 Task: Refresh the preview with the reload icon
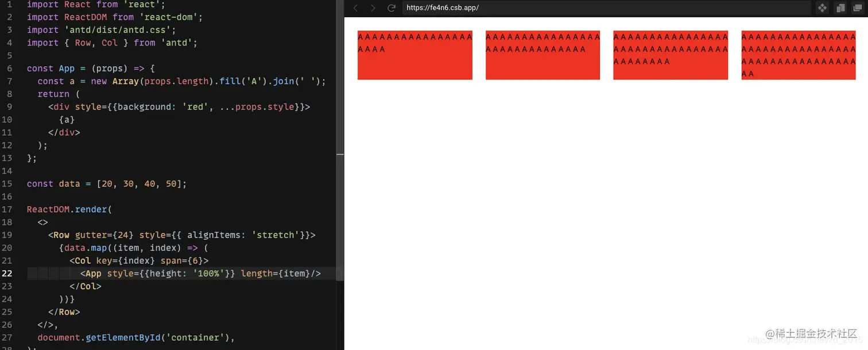click(x=392, y=8)
